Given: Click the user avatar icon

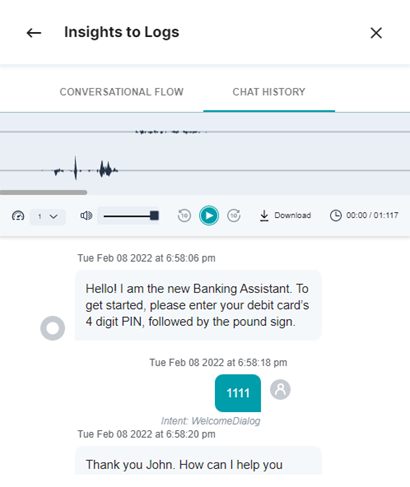Looking at the screenshot, I should coord(280,389).
